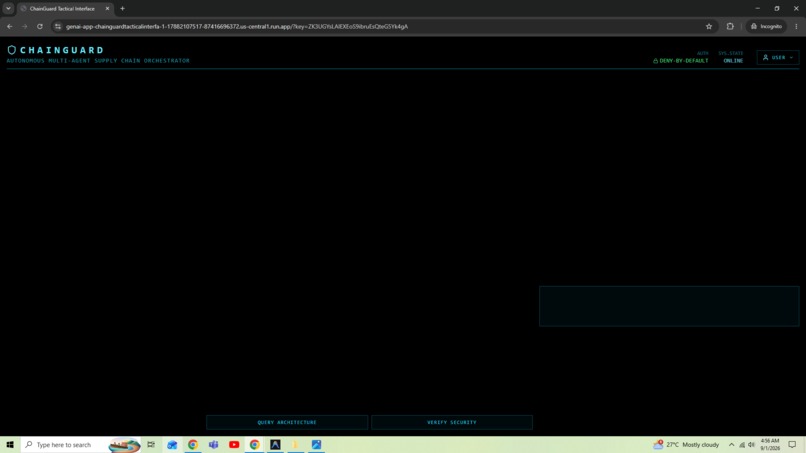Open the tab search dropdown arrow
Viewport: 806px width, 453px height.
8,9
